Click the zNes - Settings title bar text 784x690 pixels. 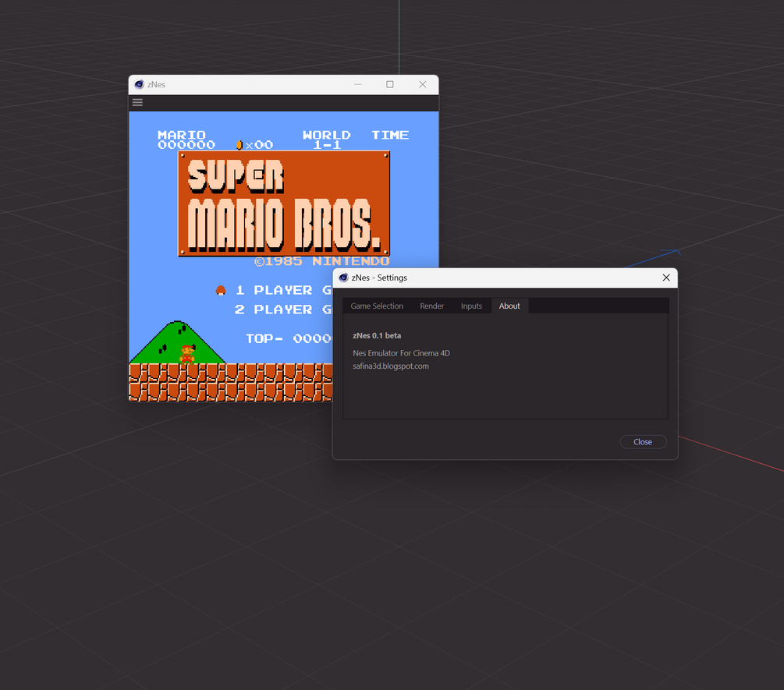(x=379, y=278)
